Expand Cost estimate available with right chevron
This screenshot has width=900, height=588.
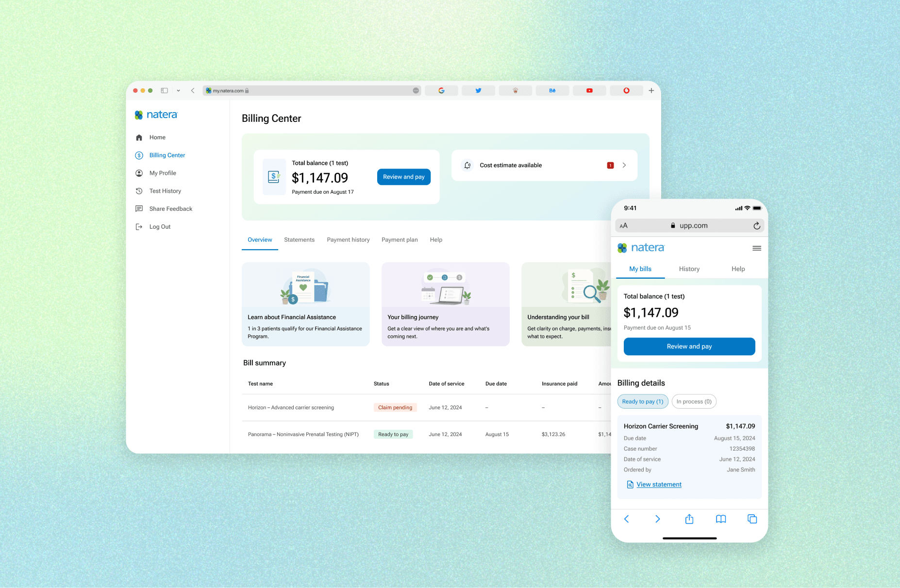tap(624, 166)
